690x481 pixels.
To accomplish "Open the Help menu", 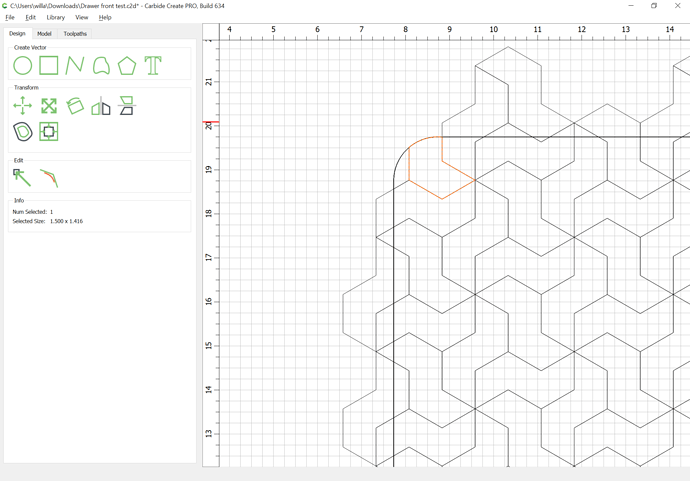I will click(105, 17).
